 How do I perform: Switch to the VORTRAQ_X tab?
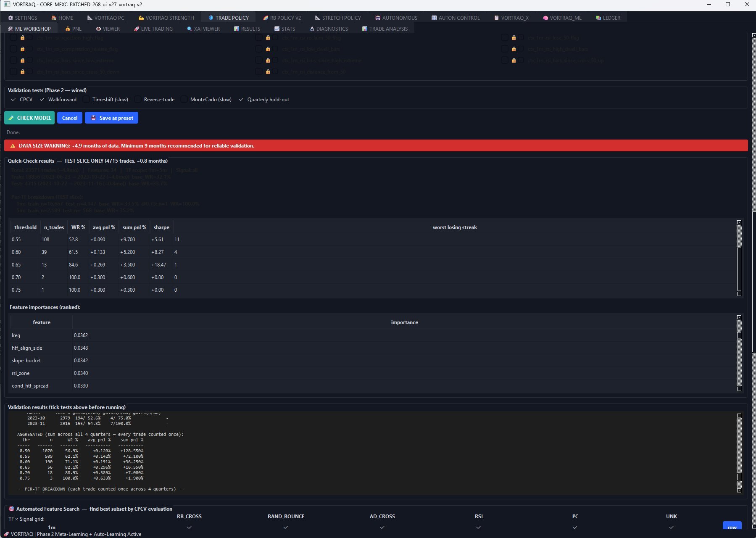511,18
